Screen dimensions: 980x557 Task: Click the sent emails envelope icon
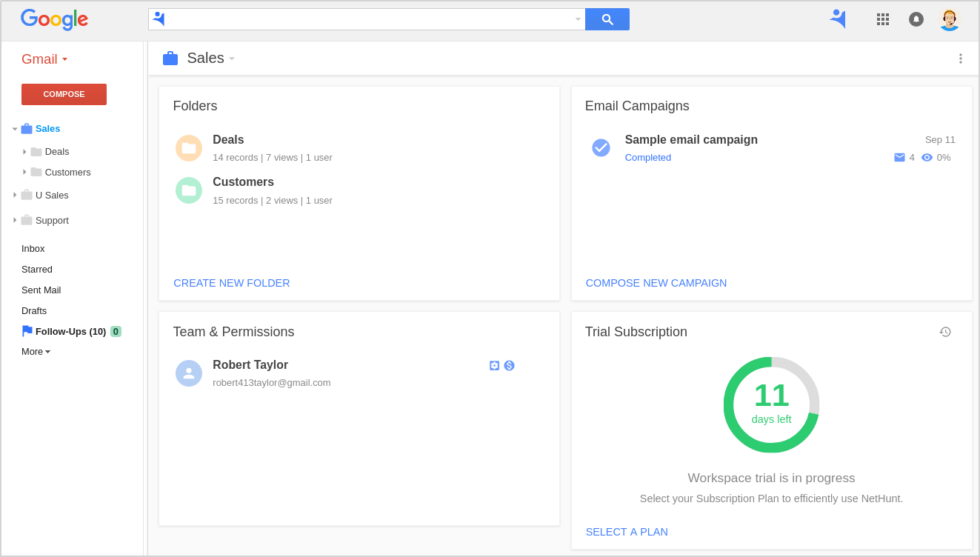click(x=899, y=158)
